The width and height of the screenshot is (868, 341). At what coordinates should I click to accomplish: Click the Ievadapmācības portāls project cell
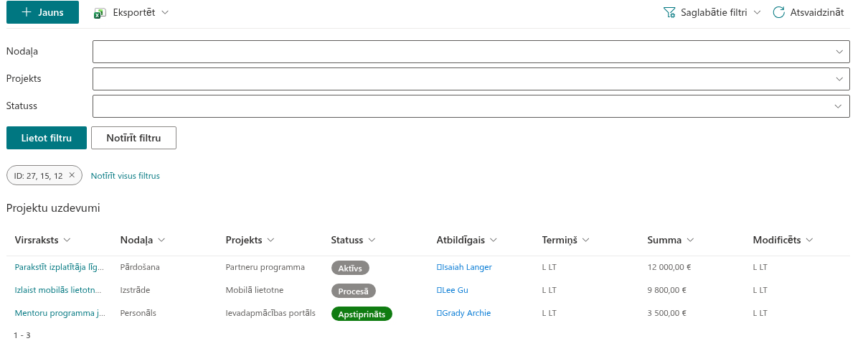tap(270, 313)
